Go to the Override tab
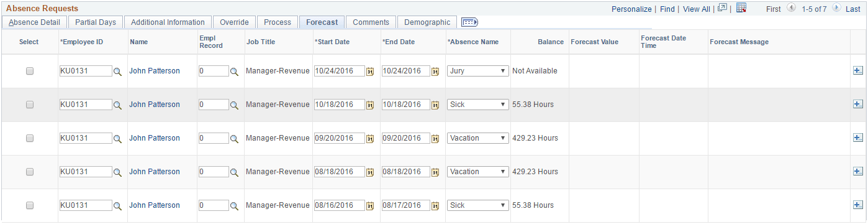 (234, 22)
